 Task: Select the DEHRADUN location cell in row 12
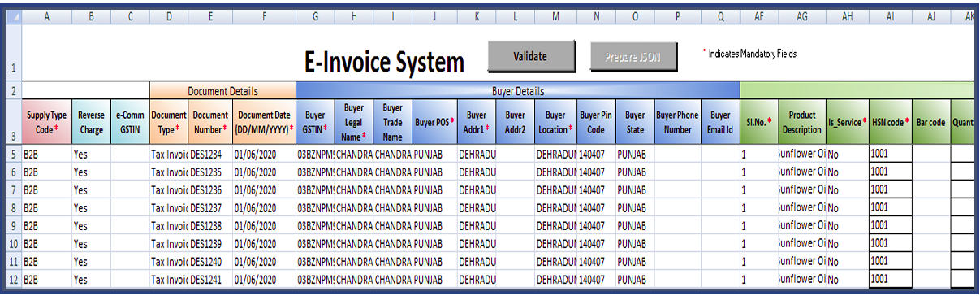(556, 280)
